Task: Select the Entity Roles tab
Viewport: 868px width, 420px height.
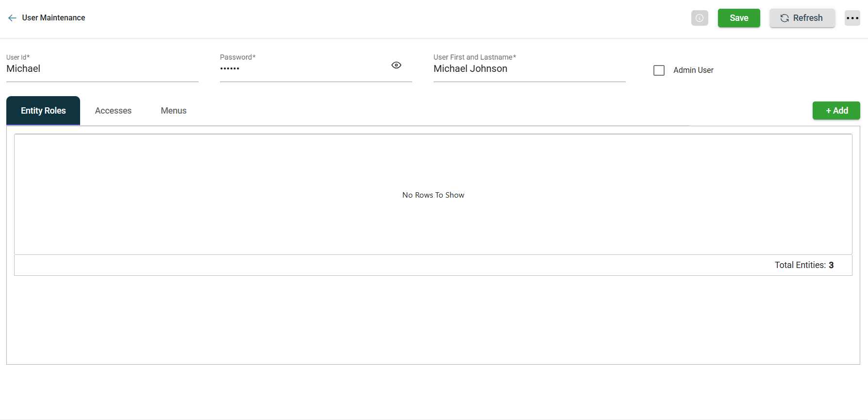Action: coord(43,111)
